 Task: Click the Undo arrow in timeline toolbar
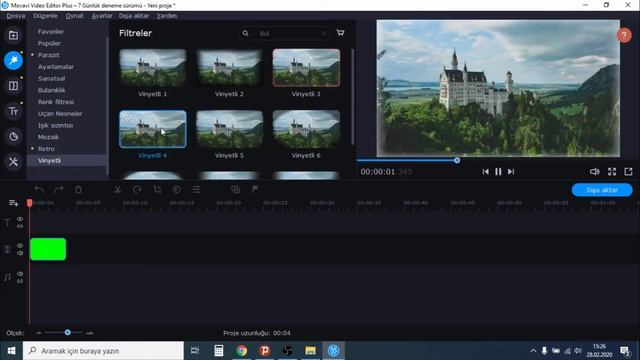pos(39,189)
